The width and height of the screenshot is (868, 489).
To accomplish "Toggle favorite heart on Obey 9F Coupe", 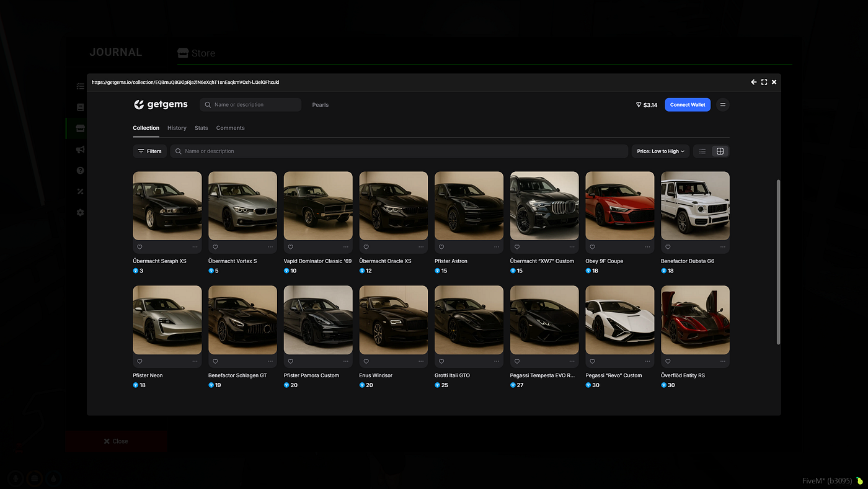I will 593,247.
